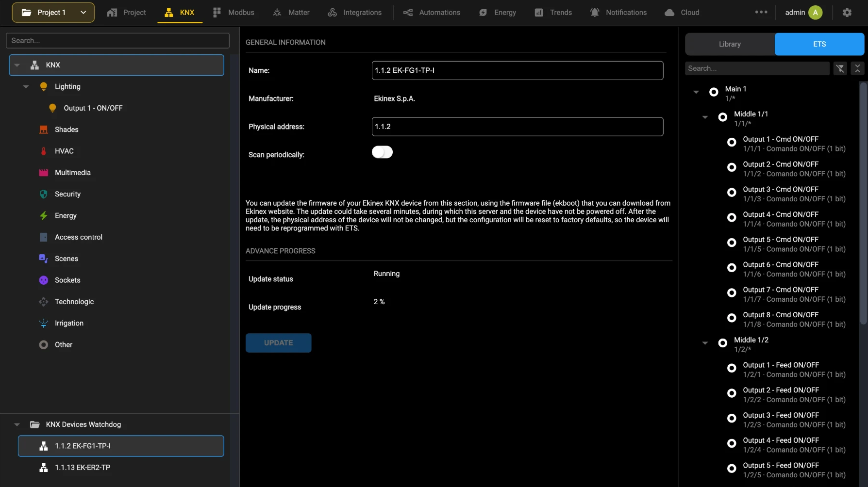Image resolution: width=868 pixels, height=487 pixels.
Task: Select the Main 1 group radio circle
Action: pyautogui.click(x=714, y=92)
